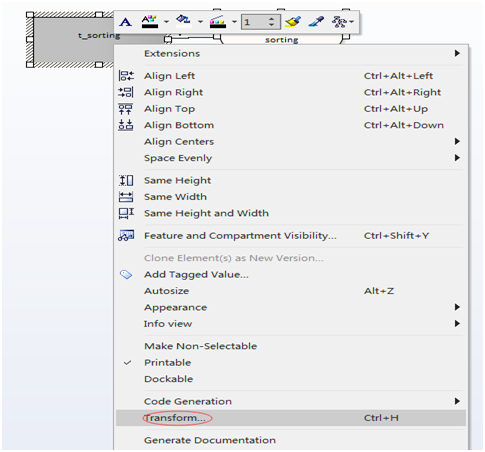Click the Align Left icon

pyautogui.click(x=126, y=76)
